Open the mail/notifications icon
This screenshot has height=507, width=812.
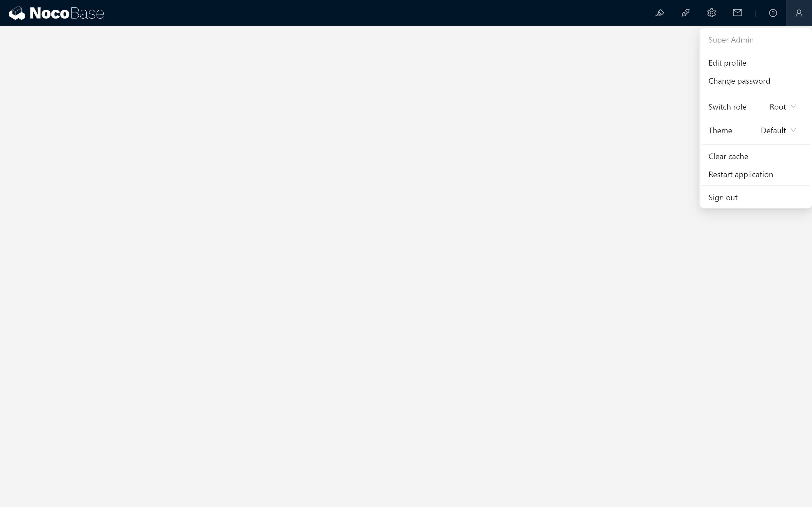tap(737, 13)
